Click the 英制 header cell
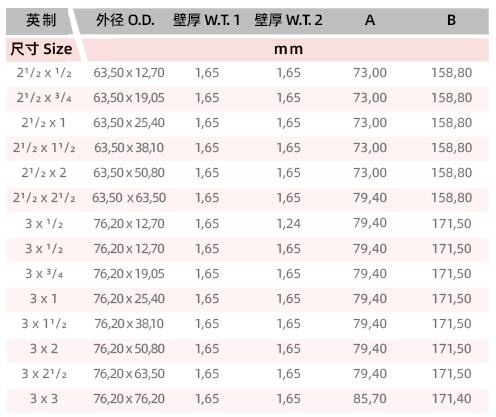 coord(41,20)
